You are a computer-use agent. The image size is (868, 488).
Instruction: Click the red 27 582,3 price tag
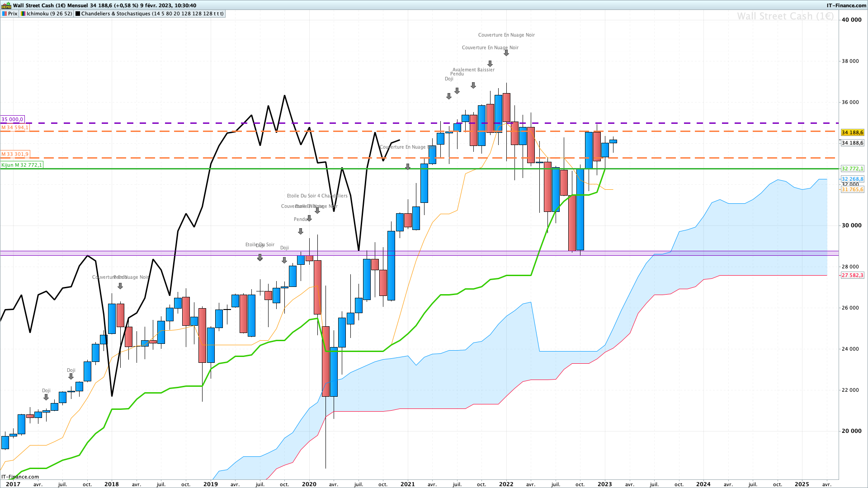point(852,275)
